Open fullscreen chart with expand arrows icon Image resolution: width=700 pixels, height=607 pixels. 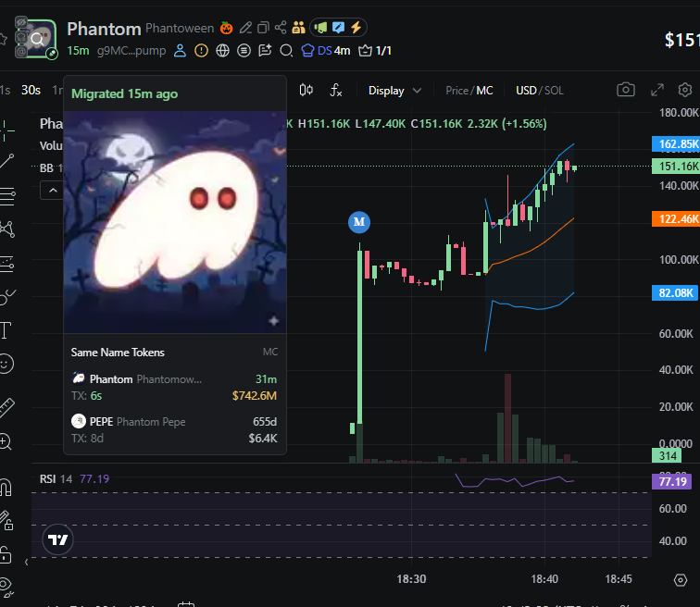coord(656,90)
